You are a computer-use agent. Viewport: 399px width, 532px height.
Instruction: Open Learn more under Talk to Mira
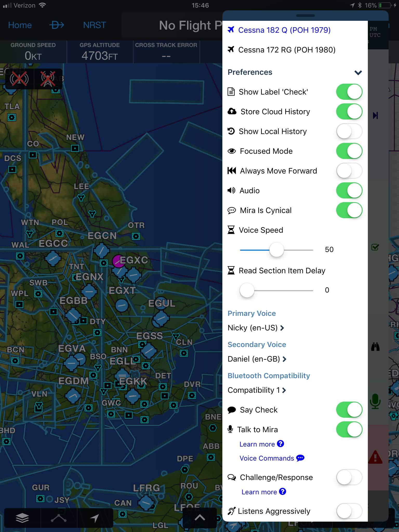click(x=257, y=444)
